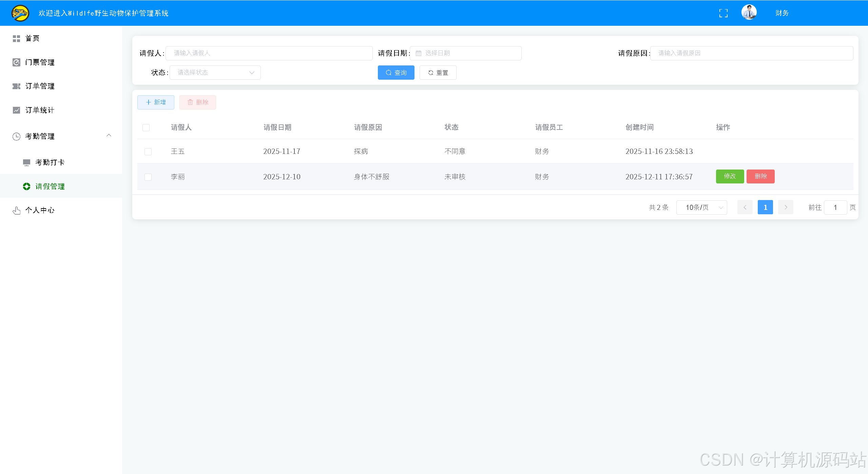Toggle fullscreen mode icon
The image size is (868, 474).
coord(723,13)
